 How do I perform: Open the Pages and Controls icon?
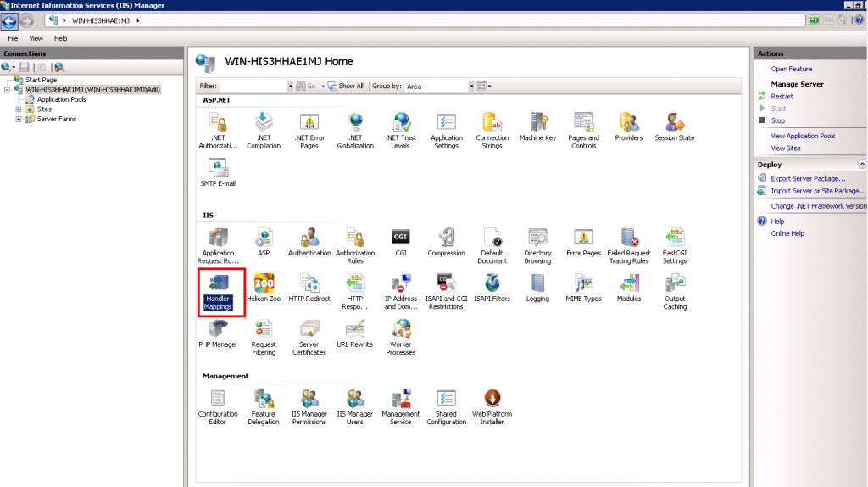(583, 131)
